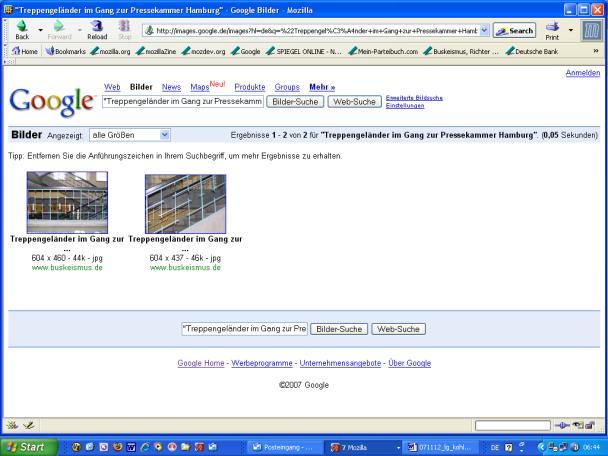This screenshot has height=456, width=608.
Task: Open the second staircase railing thumbnail, 604 x 437
Action: 185,204
